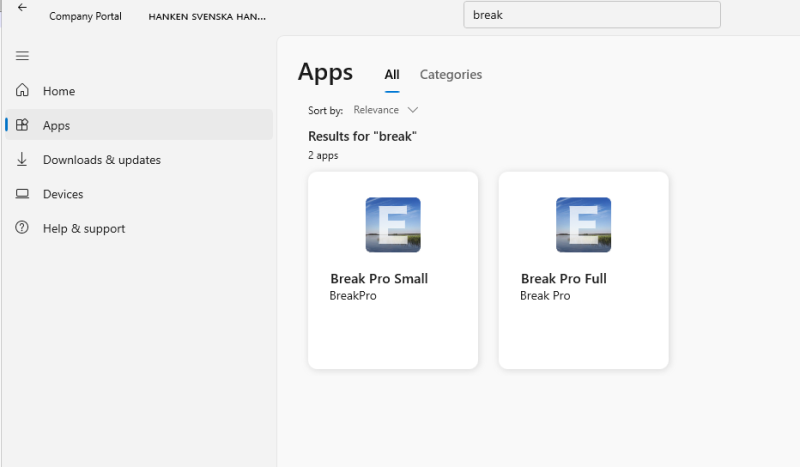
Task: Click the Devices laptop icon
Action: (x=22, y=194)
